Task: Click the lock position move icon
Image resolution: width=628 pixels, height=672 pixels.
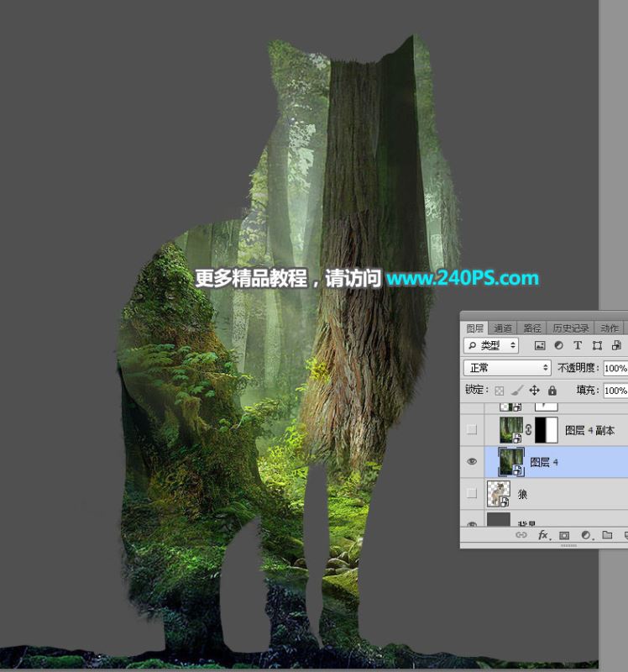Action: pos(534,391)
